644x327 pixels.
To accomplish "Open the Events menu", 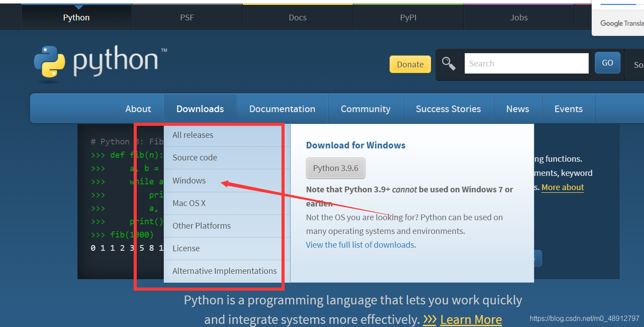I will point(569,109).
